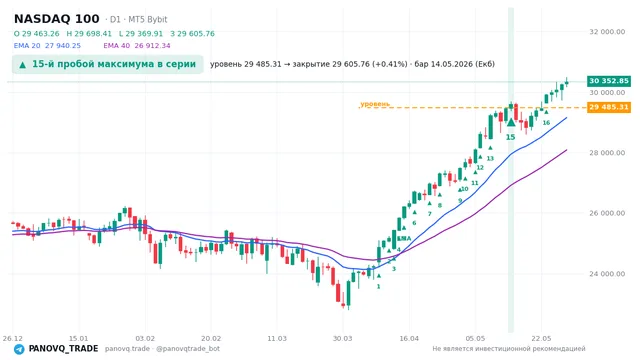Click the 22.05 date axis label
The image size is (640, 360).
pyautogui.click(x=541, y=338)
